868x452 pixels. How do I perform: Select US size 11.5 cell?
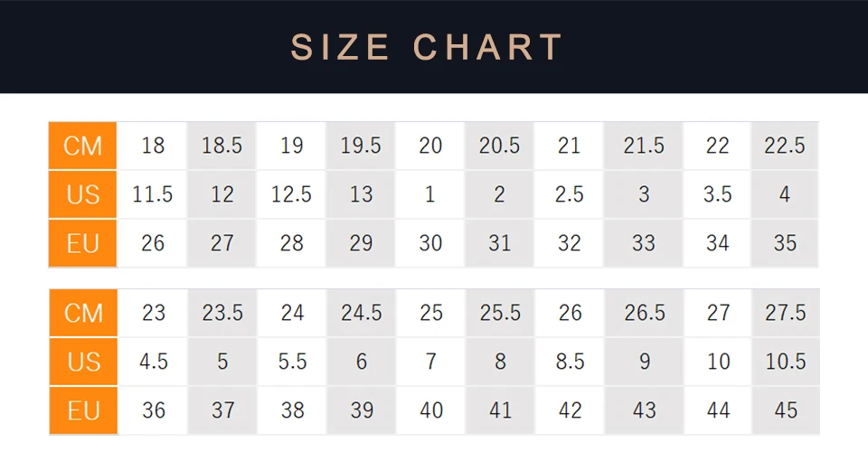coord(152,194)
